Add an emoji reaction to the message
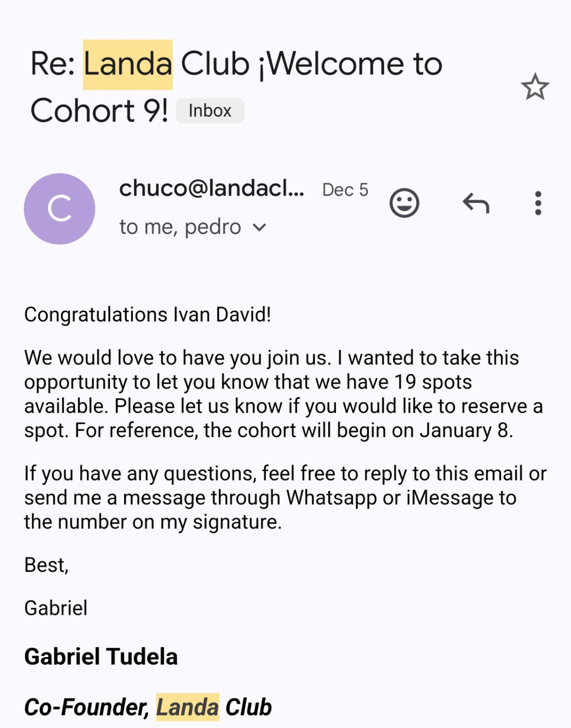Viewport: 571px width, 728px height. (404, 203)
